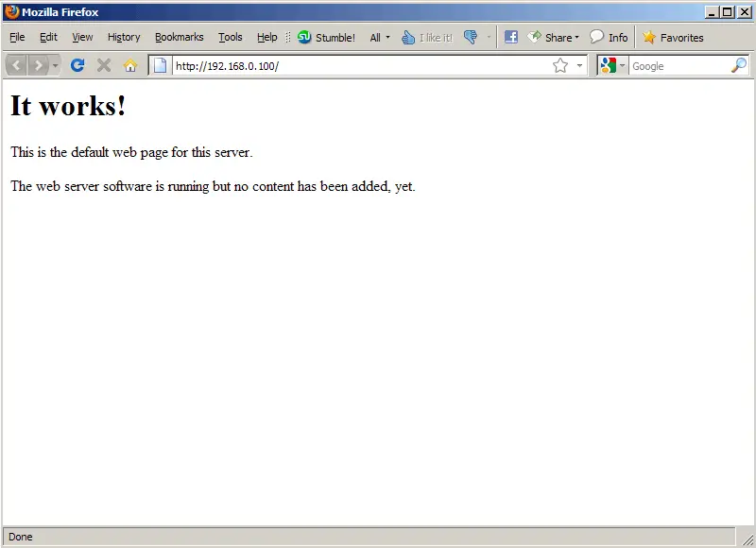The height and width of the screenshot is (548, 756).
Task: Go to the home page icon
Action: 130,65
